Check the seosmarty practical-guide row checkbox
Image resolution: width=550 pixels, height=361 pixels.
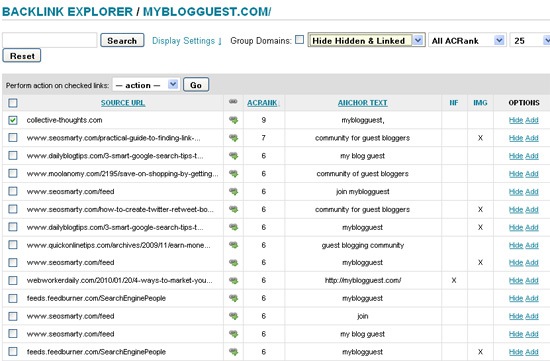click(x=13, y=138)
